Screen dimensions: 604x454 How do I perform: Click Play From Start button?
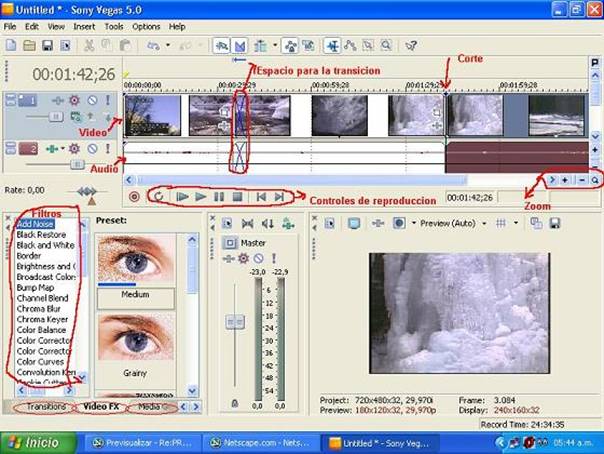click(x=181, y=197)
